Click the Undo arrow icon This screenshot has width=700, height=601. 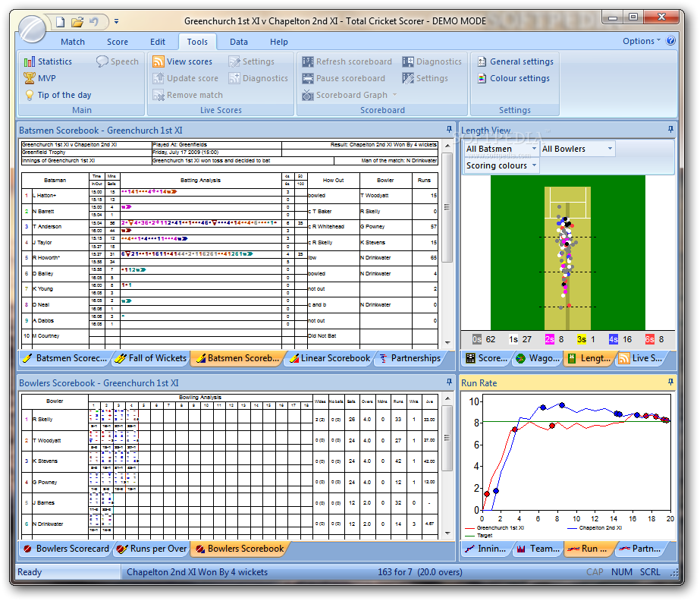(94, 21)
